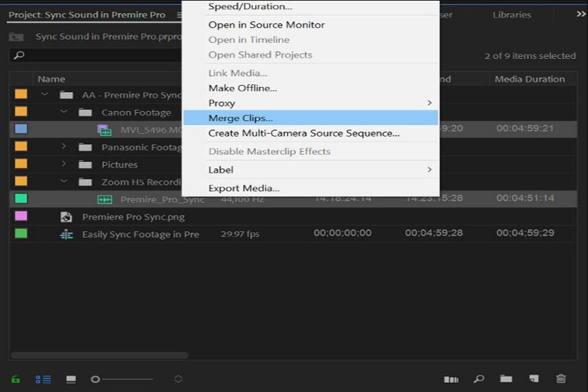Click the Pictures folder icon
This screenshot has width=588, height=392.
click(85, 164)
